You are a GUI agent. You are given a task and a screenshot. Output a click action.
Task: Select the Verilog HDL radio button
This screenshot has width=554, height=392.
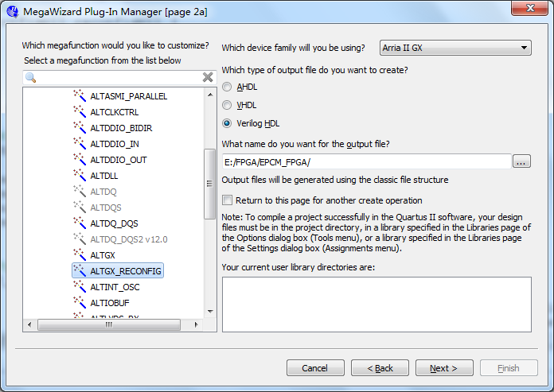tap(228, 123)
